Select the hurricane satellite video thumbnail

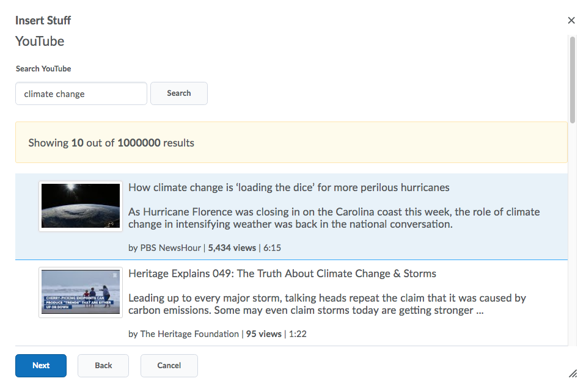click(x=81, y=206)
